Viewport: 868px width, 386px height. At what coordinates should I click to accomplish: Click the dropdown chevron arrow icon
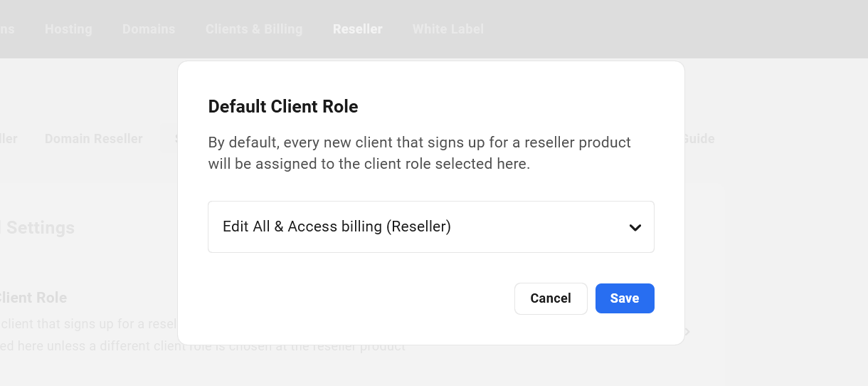click(x=635, y=227)
